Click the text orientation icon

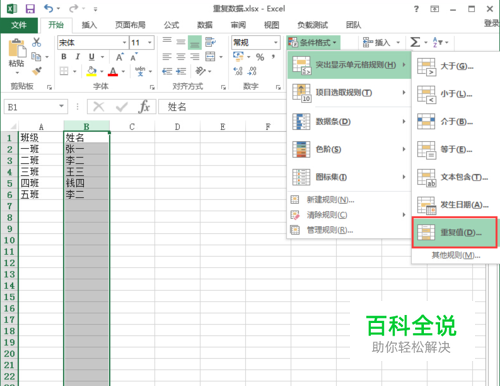click(201, 71)
